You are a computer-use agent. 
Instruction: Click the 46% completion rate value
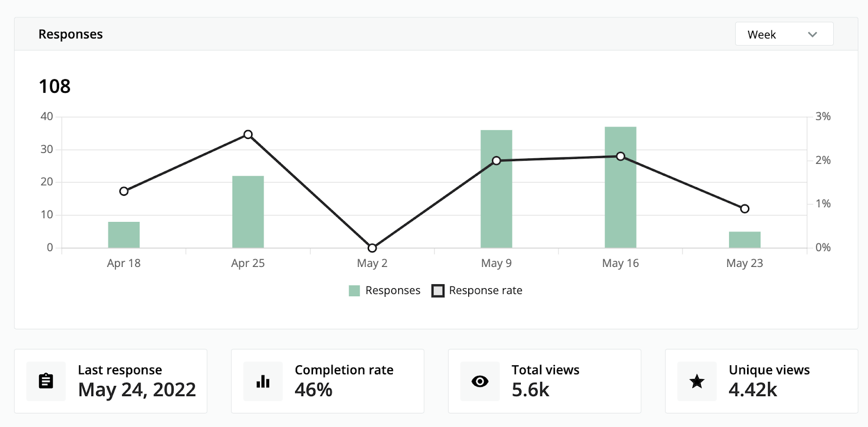[x=314, y=390]
